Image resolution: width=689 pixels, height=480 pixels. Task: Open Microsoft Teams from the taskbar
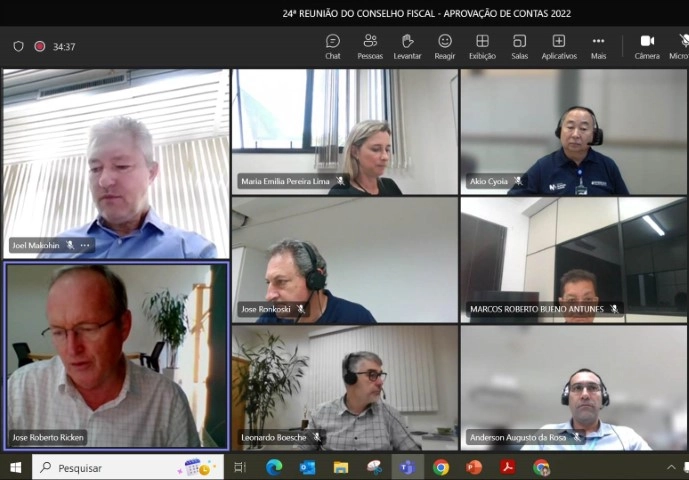click(407, 468)
